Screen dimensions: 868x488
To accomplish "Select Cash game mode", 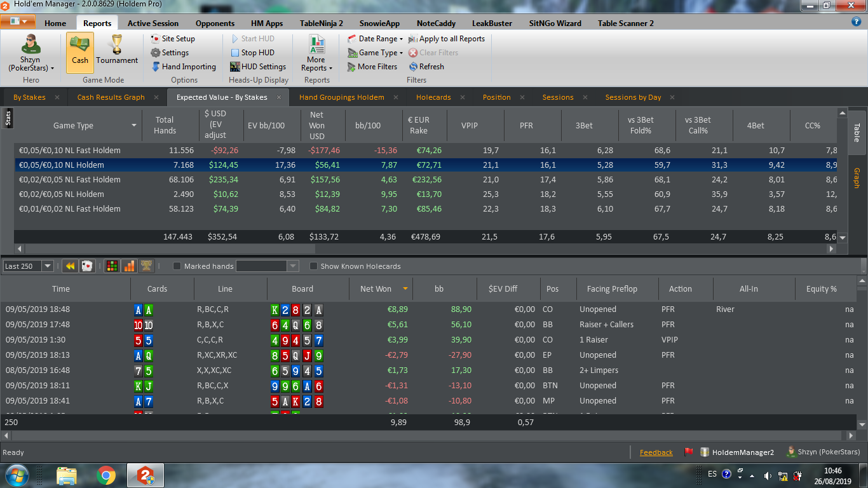I will click(x=80, y=52).
